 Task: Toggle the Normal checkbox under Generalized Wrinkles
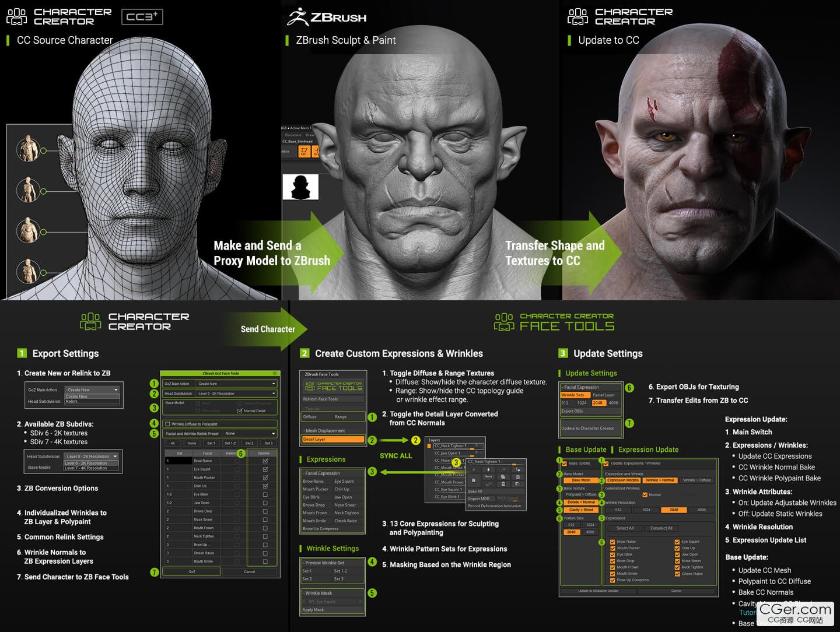[645, 494]
